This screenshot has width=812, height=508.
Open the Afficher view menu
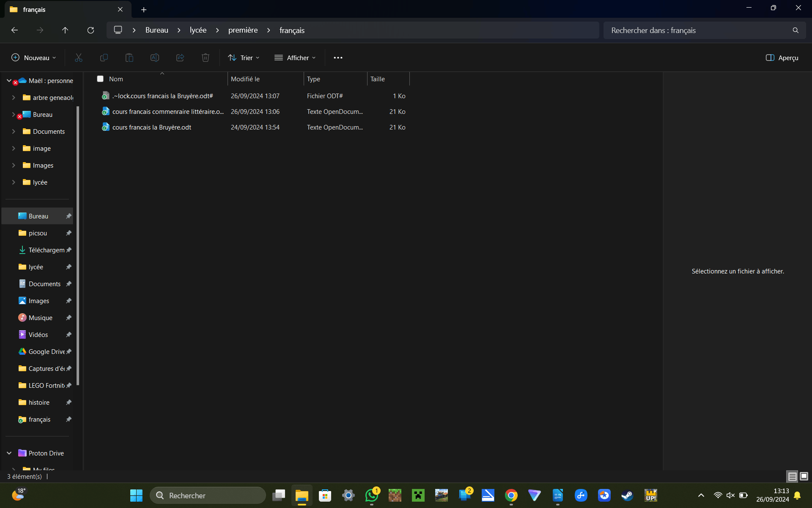click(x=295, y=58)
